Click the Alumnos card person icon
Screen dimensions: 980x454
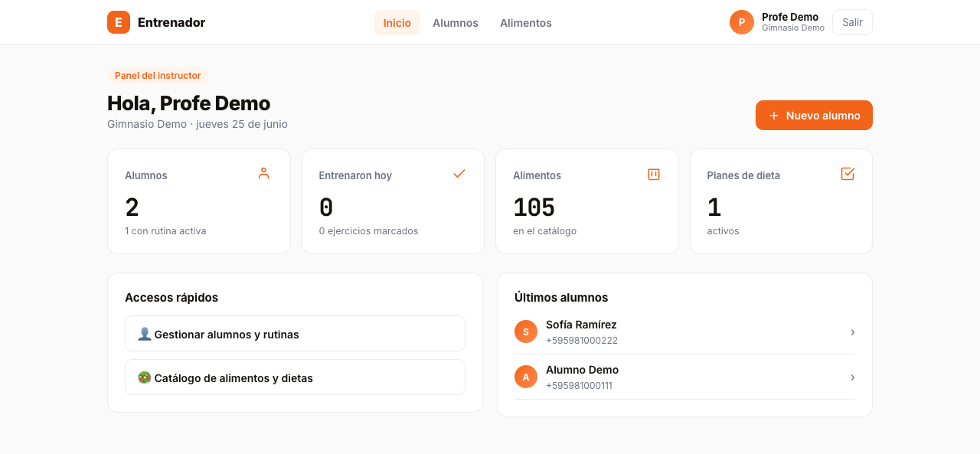click(264, 174)
